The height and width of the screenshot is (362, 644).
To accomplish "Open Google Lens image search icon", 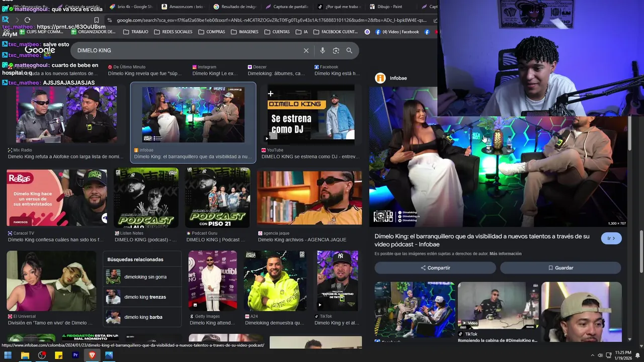I will tap(336, 50).
